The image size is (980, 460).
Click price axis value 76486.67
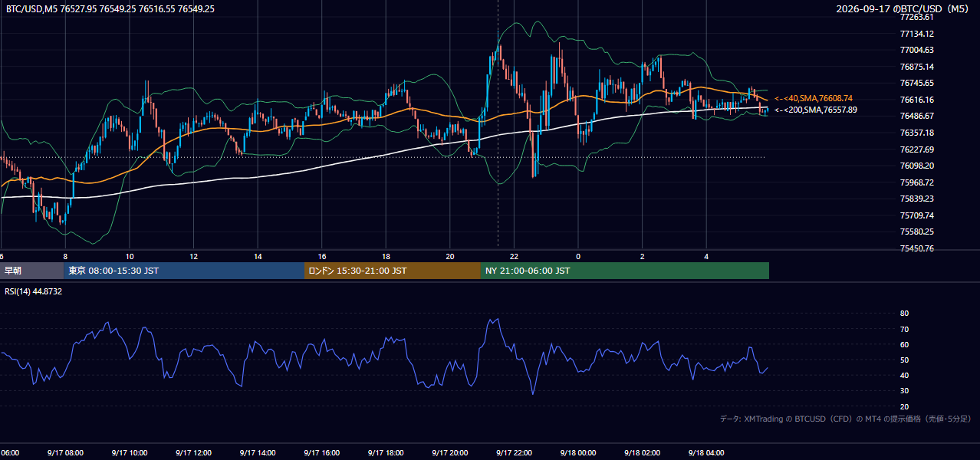click(917, 116)
